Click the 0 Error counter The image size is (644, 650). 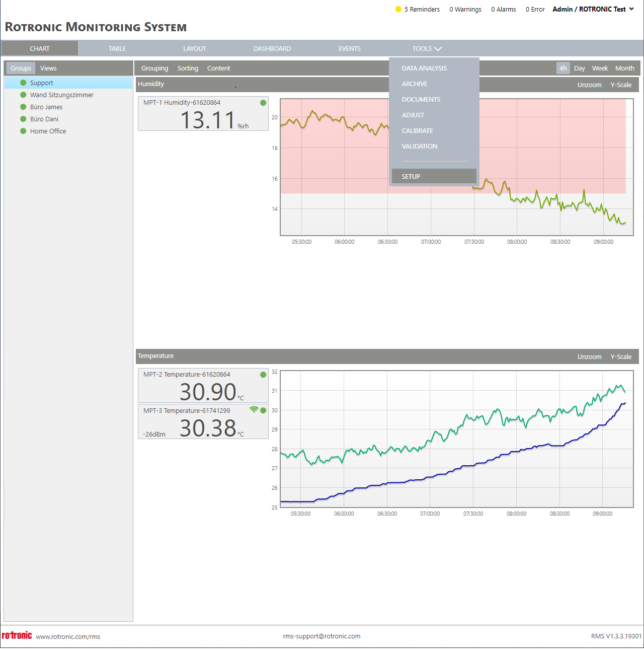pos(535,9)
